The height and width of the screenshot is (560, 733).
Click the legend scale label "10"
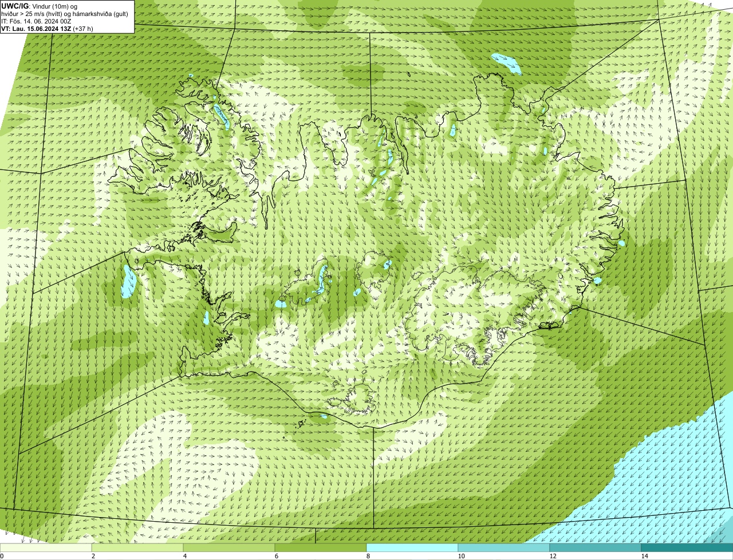tap(461, 556)
